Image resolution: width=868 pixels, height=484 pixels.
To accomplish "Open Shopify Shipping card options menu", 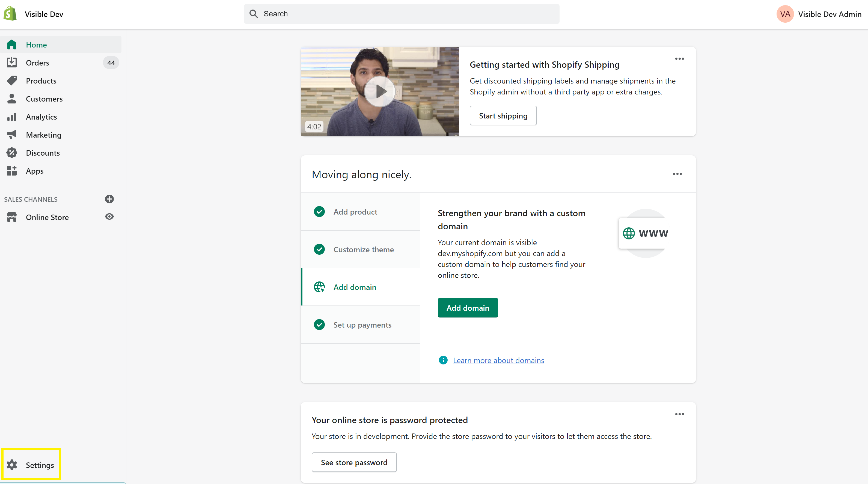I will (x=679, y=59).
